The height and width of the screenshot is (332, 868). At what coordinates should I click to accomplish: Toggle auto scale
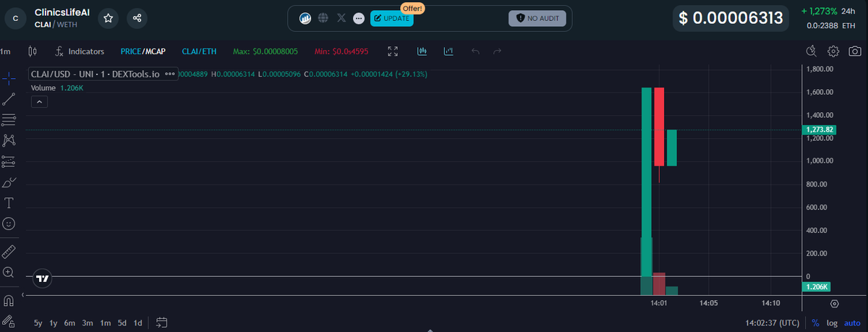853,323
